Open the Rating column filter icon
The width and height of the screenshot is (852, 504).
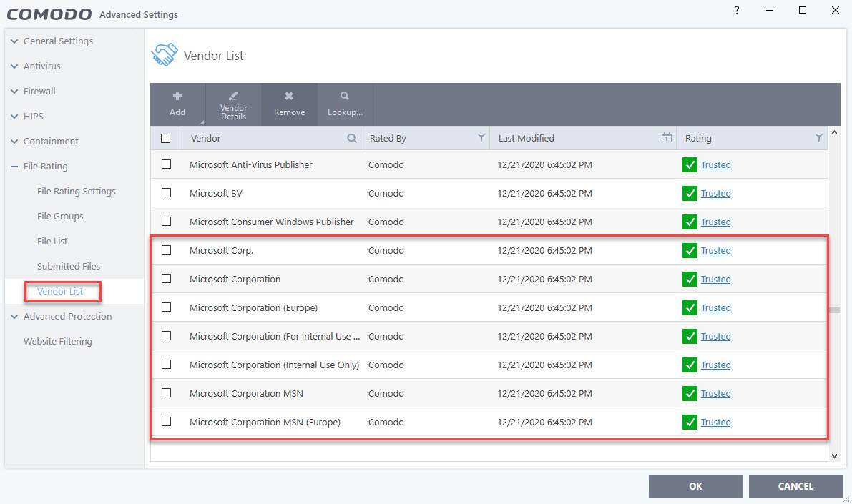click(x=819, y=138)
